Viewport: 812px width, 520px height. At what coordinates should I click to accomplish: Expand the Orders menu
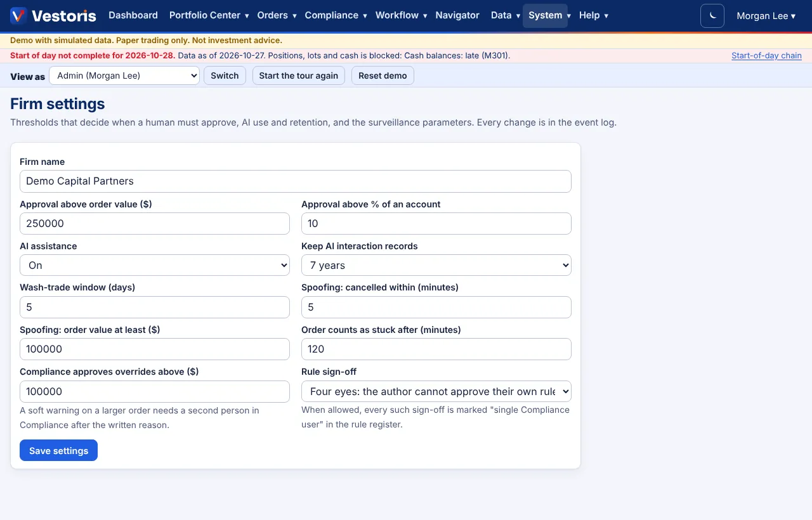pos(277,15)
